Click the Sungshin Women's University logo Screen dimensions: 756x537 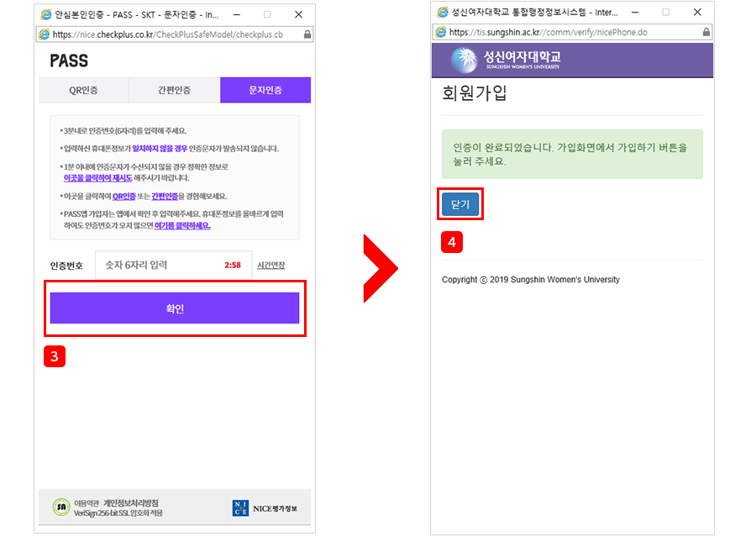click(x=506, y=60)
